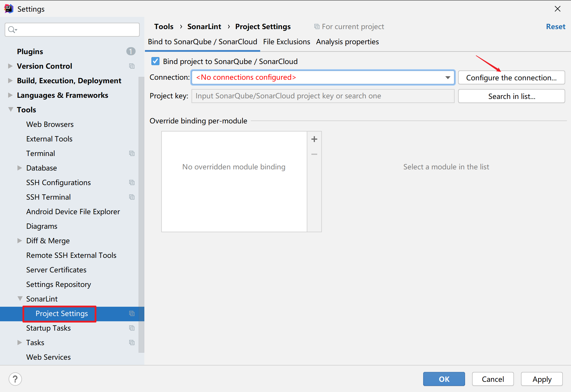Click the project-level icon beside SSH Terminal

[132, 197]
